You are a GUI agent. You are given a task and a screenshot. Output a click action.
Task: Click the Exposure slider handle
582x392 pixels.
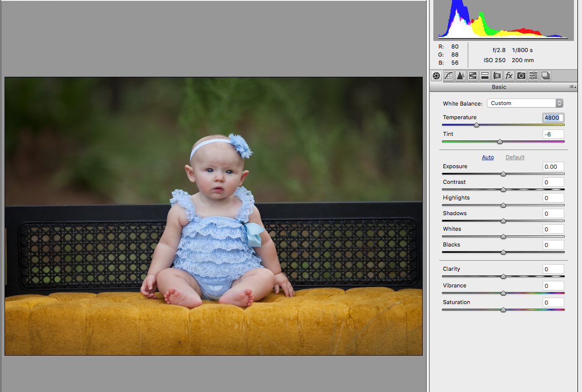pyautogui.click(x=503, y=174)
